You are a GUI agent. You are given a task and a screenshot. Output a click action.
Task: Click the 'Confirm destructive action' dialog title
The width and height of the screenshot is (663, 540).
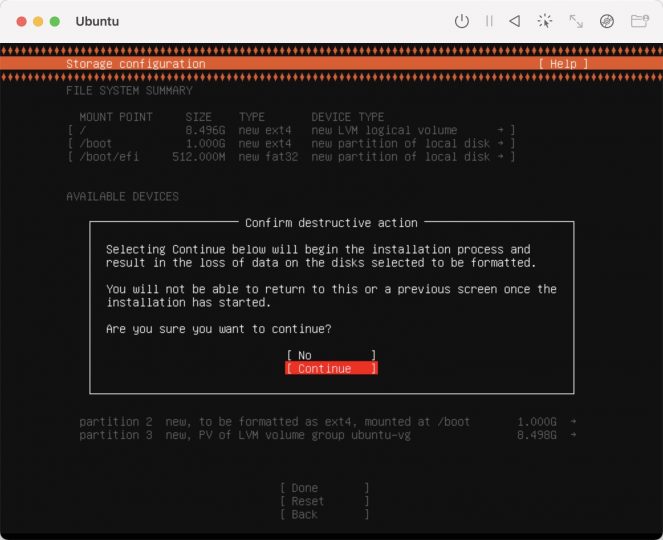tap(331, 223)
